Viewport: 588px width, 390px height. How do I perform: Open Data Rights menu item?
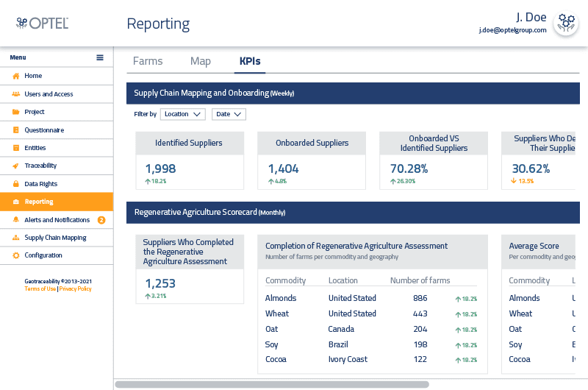point(57,183)
